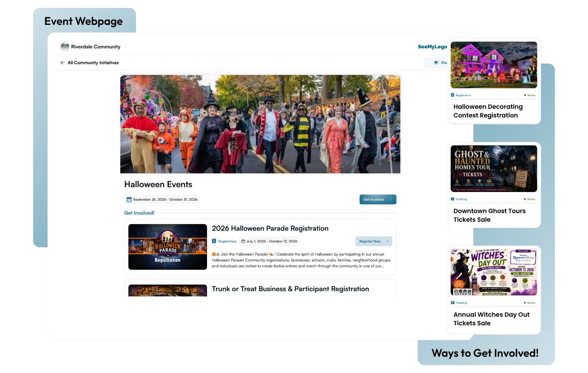The width and height of the screenshot is (588, 373).
Task: Open Trunk or Treat Business & Participant Registration
Action: 291,289
